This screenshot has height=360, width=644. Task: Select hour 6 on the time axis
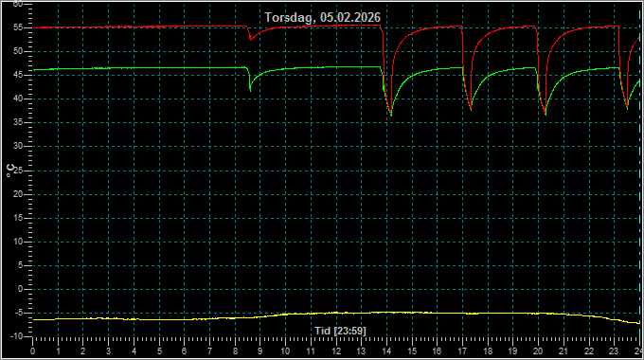click(184, 351)
